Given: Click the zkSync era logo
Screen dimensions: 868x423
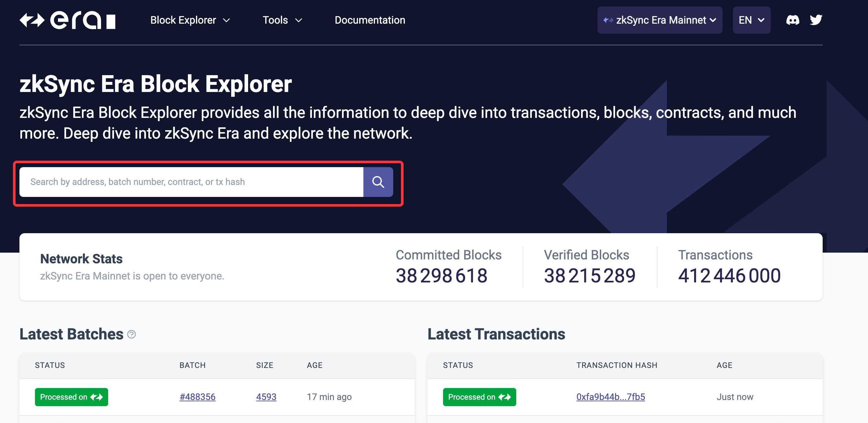Looking at the screenshot, I should pyautogui.click(x=67, y=20).
